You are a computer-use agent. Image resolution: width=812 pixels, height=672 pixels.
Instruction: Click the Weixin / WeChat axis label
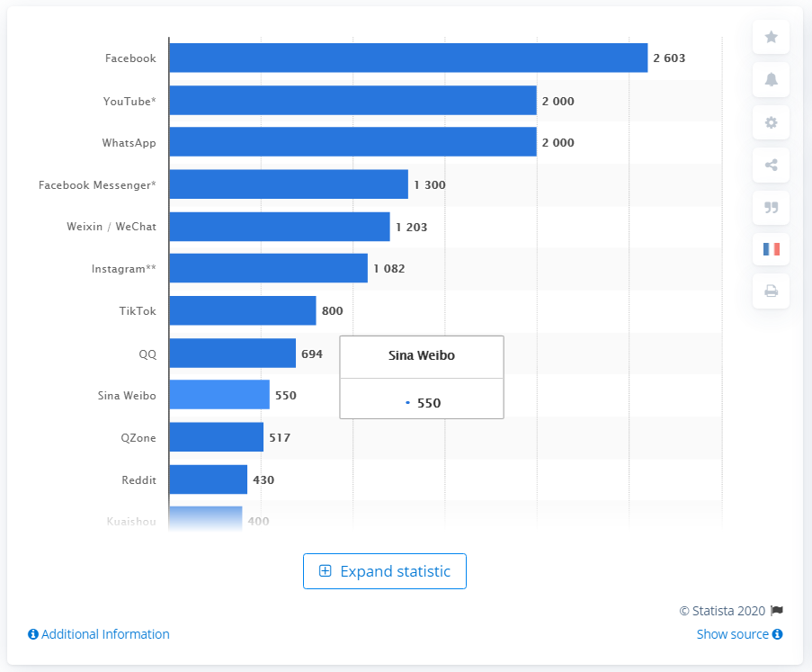click(112, 227)
